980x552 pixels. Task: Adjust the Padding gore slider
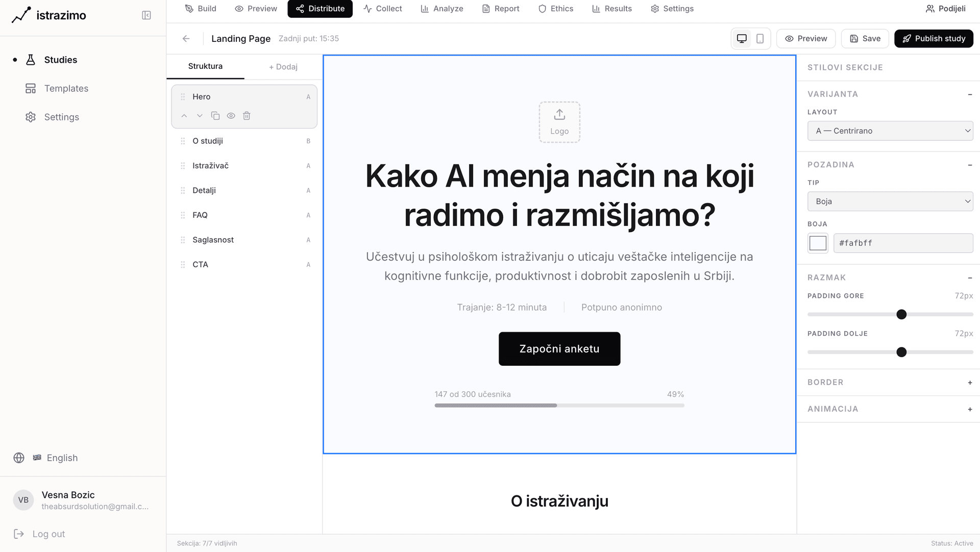click(x=902, y=314)
